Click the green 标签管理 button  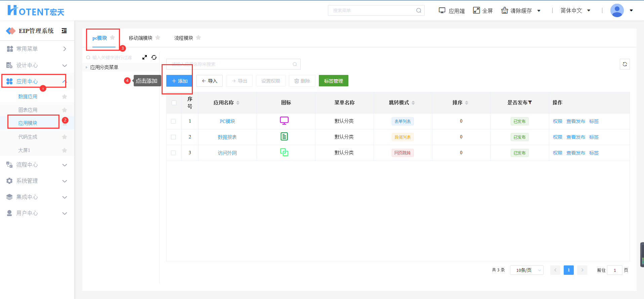[x=333, y=81]
